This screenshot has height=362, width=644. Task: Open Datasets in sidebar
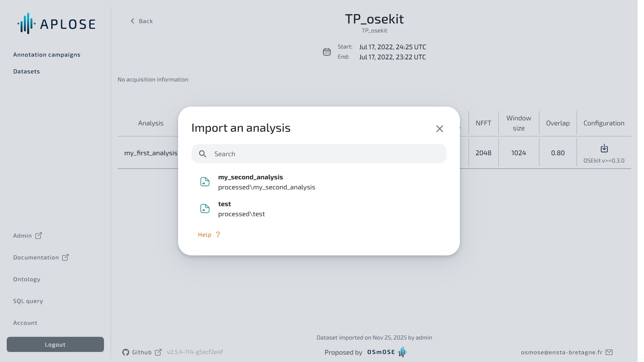26,71
